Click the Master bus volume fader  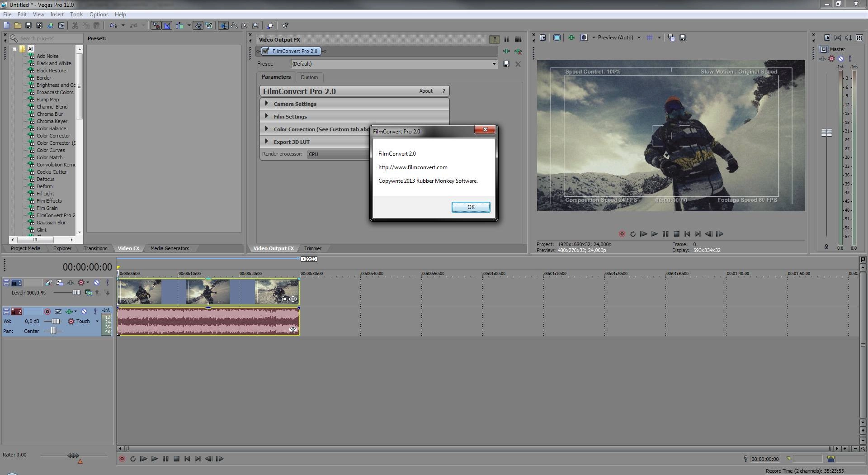(826, 133)
